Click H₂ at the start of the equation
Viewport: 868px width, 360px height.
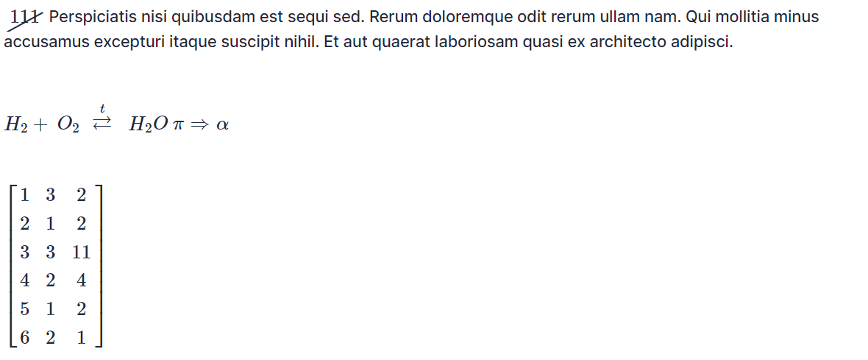(x=15, y=125)
